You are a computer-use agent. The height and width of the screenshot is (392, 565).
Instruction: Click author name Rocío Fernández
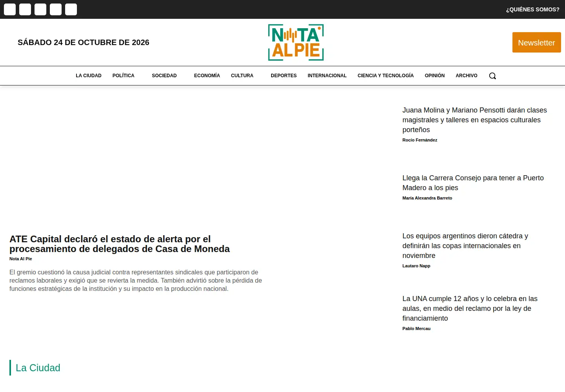coord(420,140)
